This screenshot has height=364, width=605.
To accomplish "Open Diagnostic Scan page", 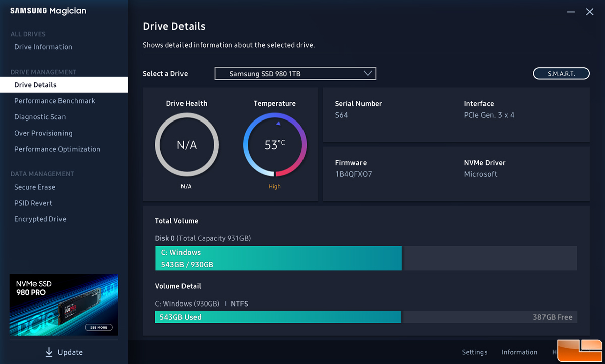I will pos(40,117).
